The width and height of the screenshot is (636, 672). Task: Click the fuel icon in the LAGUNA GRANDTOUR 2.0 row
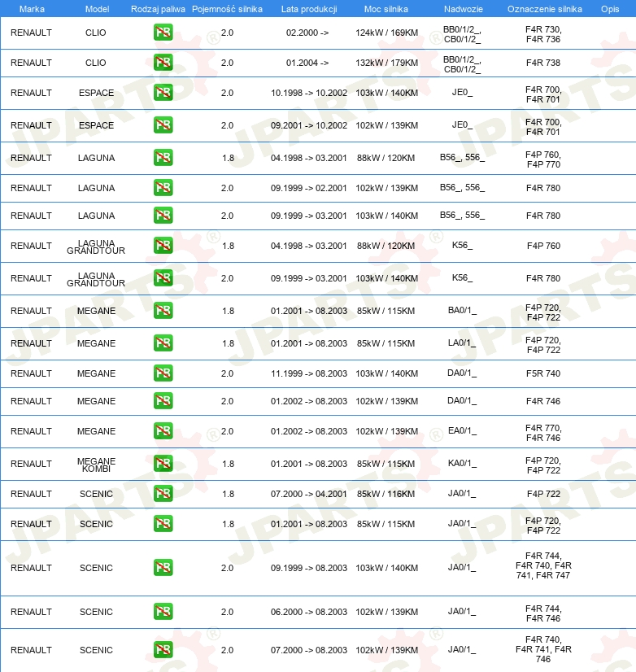tap(163, 278)
